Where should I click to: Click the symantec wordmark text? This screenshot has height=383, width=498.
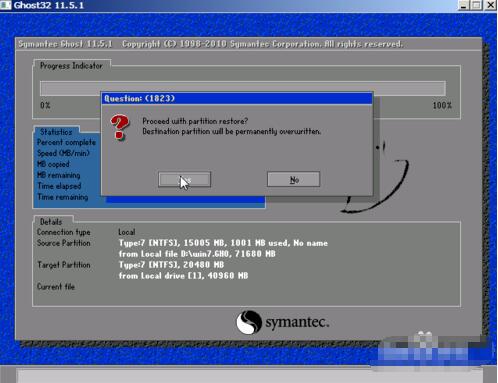click(297, 322)
